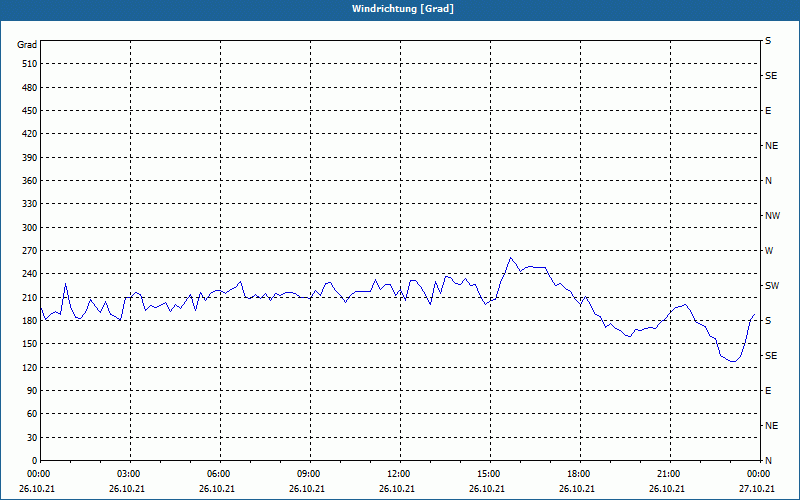
Task: Select the 240 tick label
Action: (30, 274)
